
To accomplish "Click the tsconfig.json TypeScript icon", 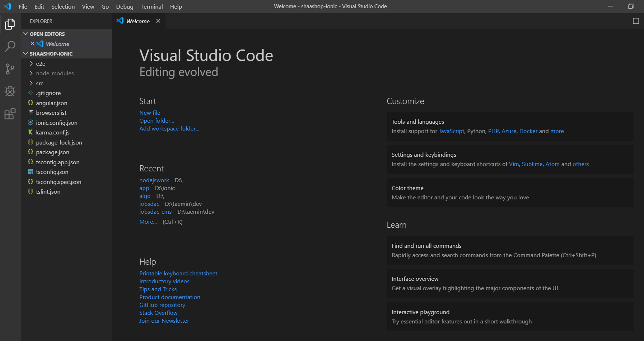I will 31,172.
